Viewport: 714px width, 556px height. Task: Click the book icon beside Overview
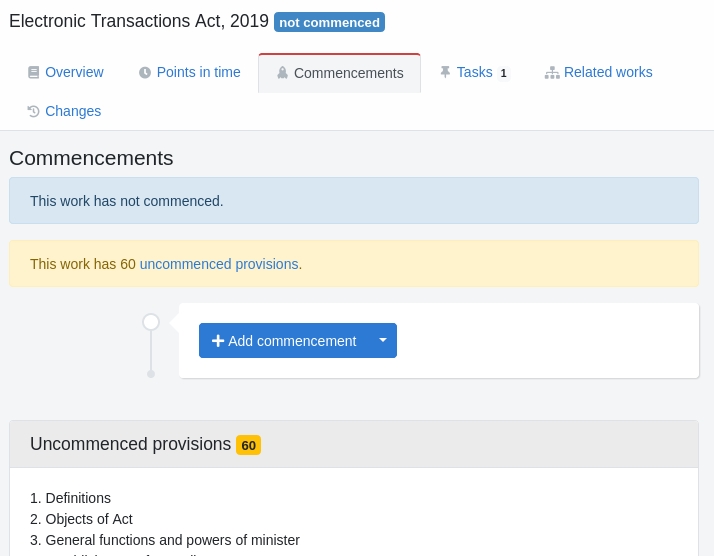[34, 73]
